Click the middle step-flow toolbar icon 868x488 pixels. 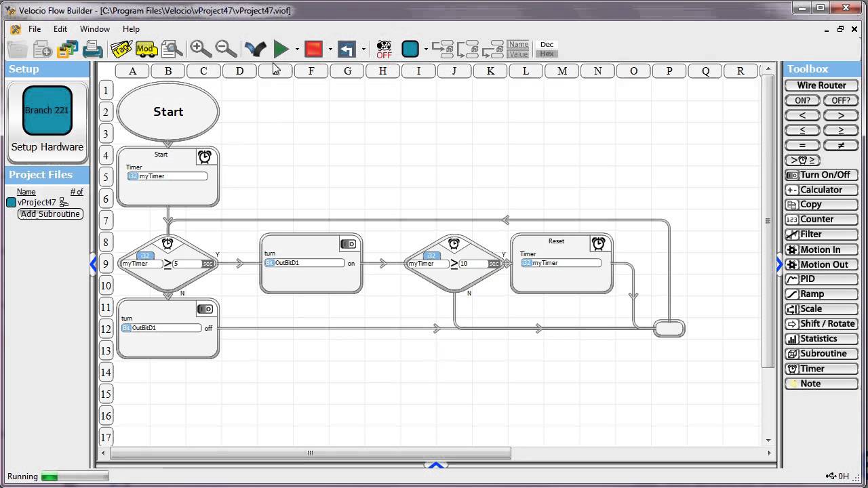[x=468, y=49]
